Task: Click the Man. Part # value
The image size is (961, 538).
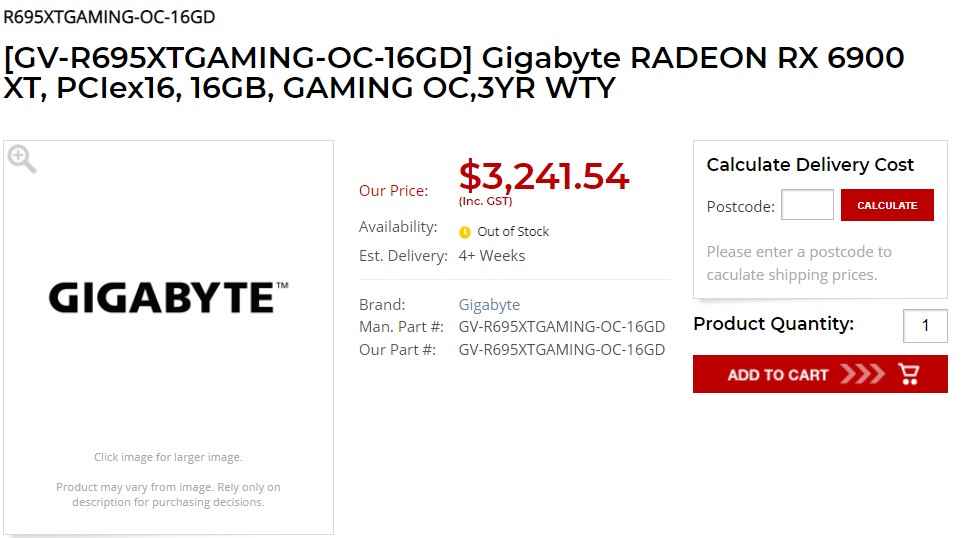Action: pos(561,327)
